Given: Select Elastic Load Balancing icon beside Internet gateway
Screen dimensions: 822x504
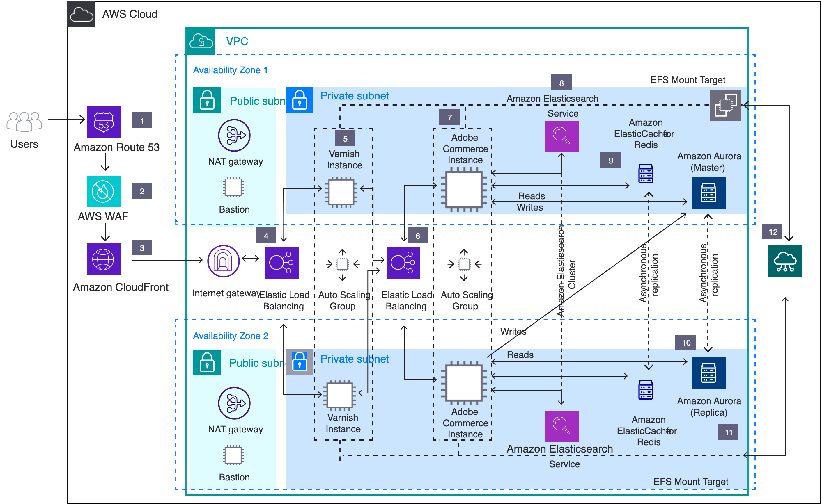Looking at the screenshot, I should pos(281,263).
